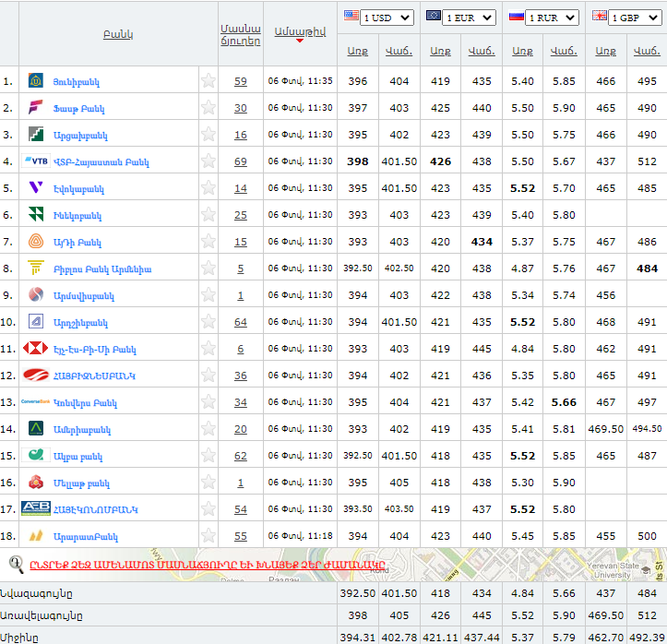Sort by the Մասնաճյուղեր branches column header
667x644 pixels.
[241, 35]
